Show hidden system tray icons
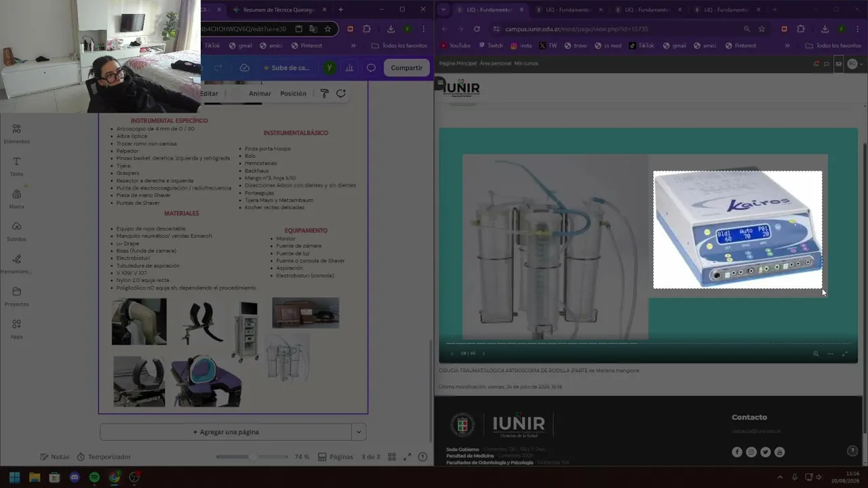Viewport: 868px width, 488px height. [780, 477]
